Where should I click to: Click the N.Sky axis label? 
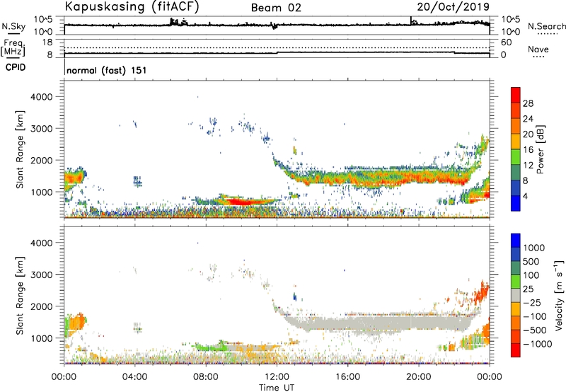click(13, 26)
